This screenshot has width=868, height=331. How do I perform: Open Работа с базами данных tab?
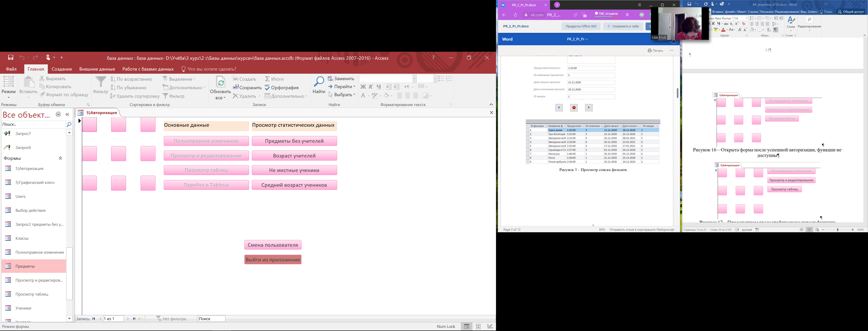(148, 69)
